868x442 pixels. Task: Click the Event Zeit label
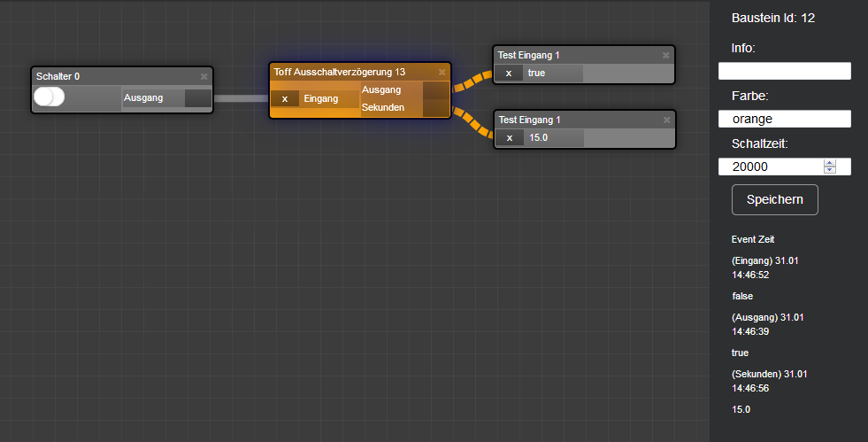tap(753, 239)
